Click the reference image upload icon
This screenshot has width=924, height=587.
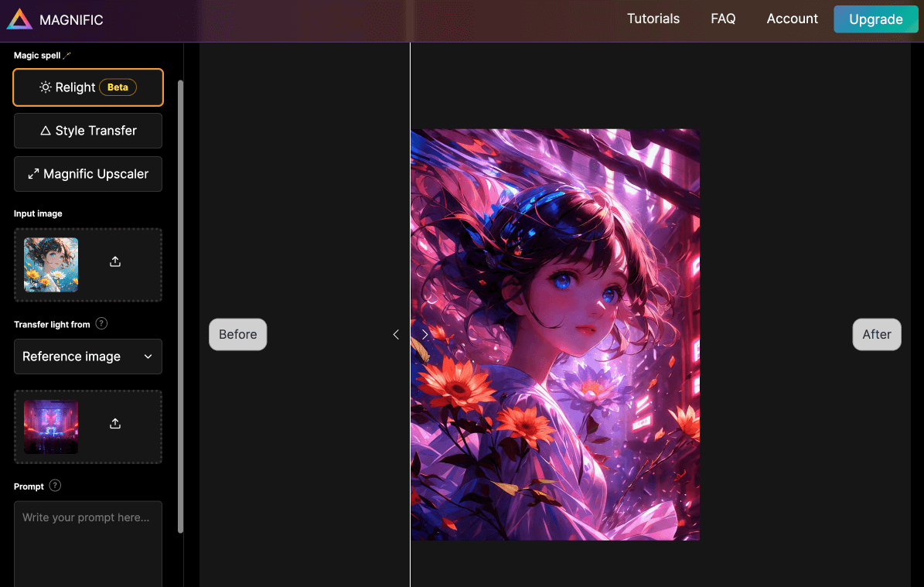pos(115,424)
